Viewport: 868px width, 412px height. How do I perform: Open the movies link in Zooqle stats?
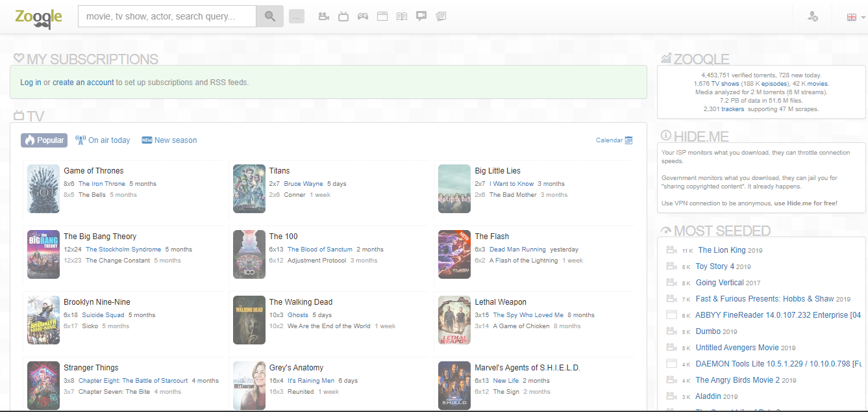coord(817,84)
